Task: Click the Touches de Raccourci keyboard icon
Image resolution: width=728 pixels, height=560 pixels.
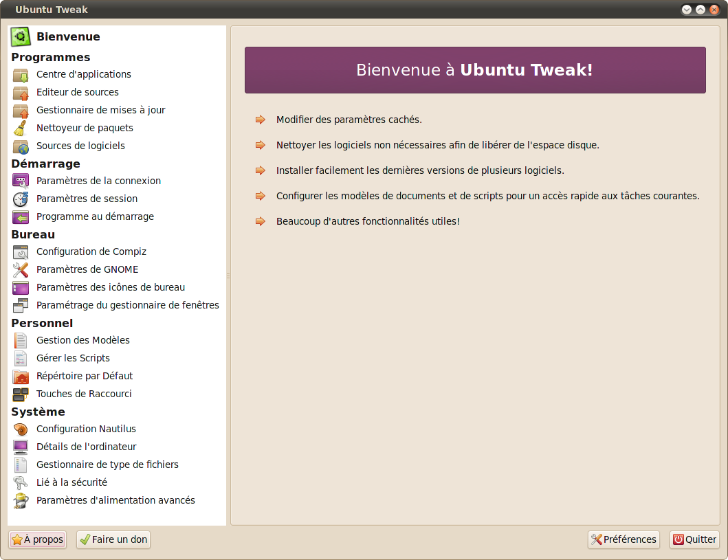Action: (21, 394)
